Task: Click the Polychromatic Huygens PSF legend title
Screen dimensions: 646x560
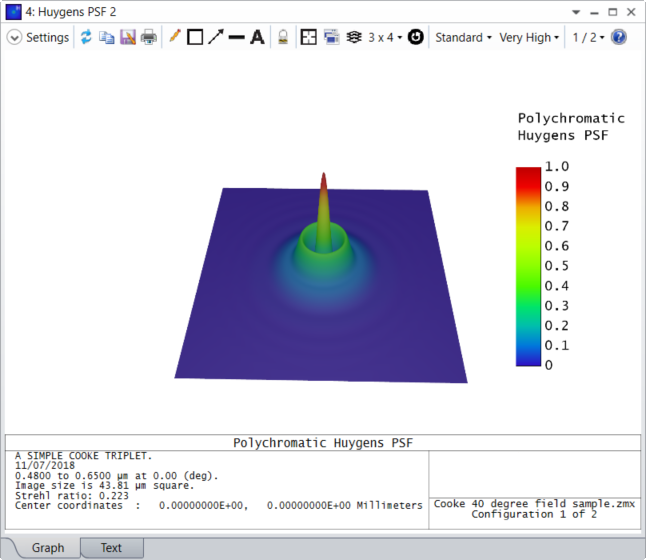Action: point(571,127)
